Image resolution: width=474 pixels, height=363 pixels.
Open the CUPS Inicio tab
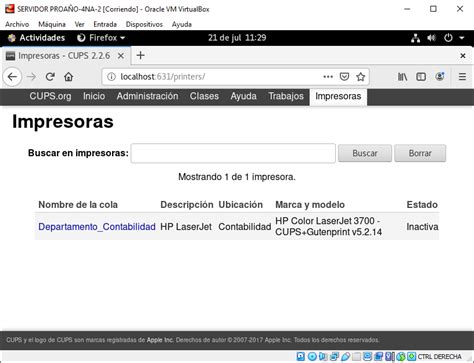tap(94, 96)
